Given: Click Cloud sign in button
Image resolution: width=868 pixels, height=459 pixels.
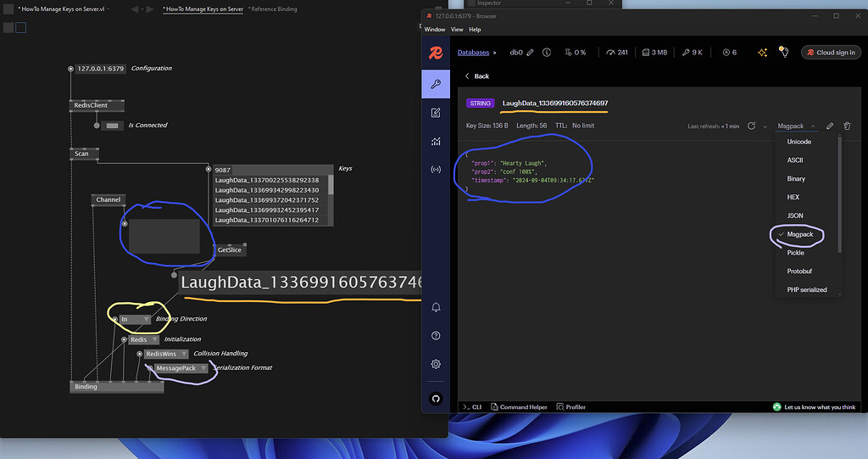Looking at the screenshot, I should [831, 53].
